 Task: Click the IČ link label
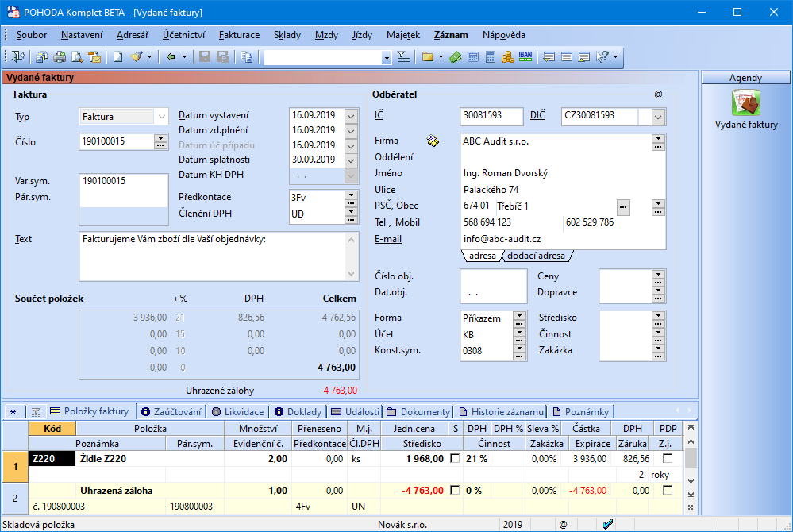pos(379,116)
